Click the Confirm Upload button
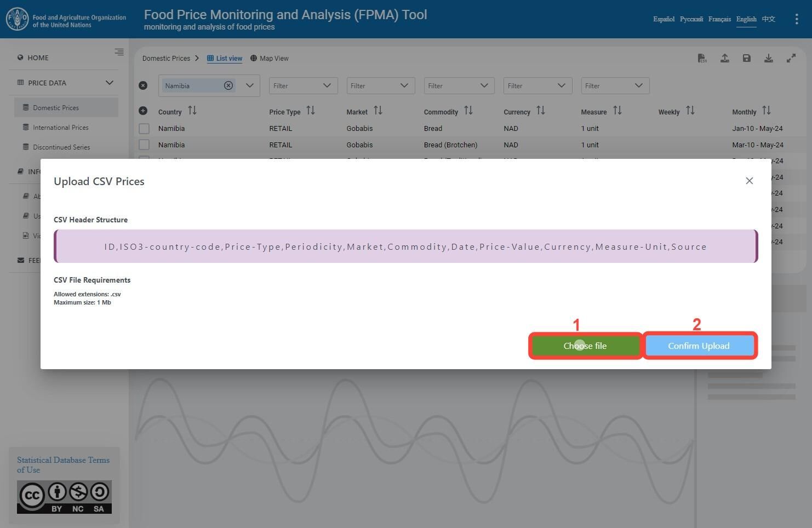The image size is (812, 528). click(x=699, y=346)
